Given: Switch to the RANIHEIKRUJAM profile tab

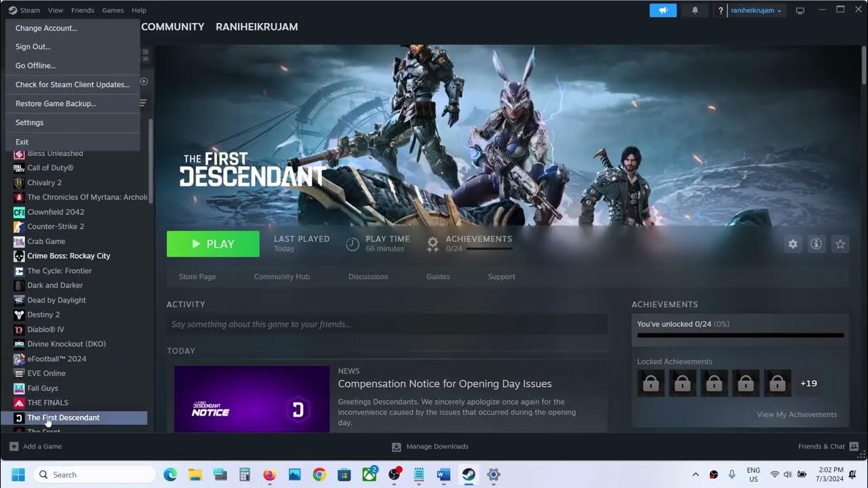Looking at the screenshot, I should click(x=256, y=26).
